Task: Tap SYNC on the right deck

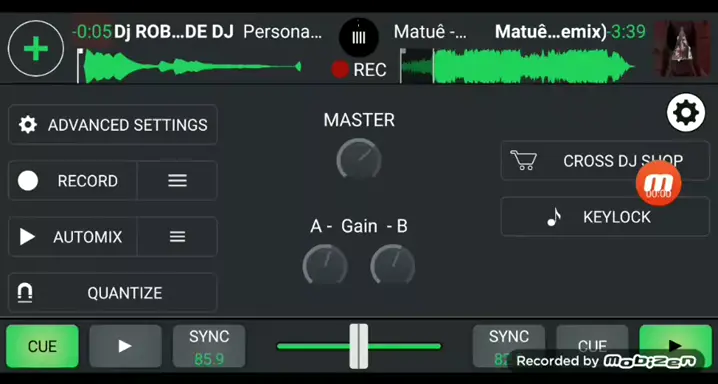Action: (509, 346)
